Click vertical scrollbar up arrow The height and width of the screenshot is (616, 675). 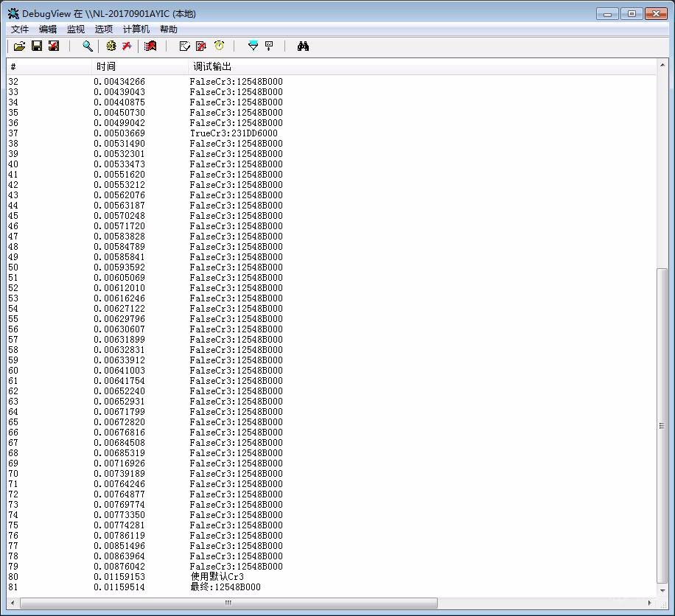pos(662,66)
